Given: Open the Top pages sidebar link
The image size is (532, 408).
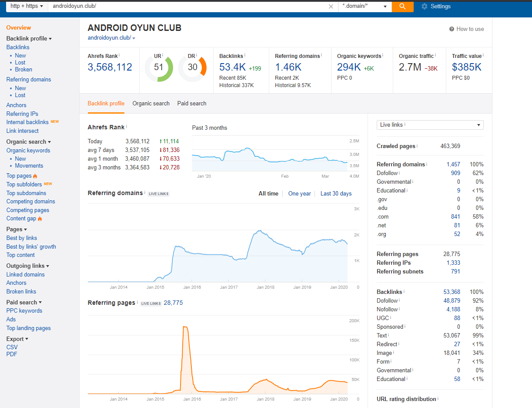Looking at the screenshot, I should pos(19,176).
